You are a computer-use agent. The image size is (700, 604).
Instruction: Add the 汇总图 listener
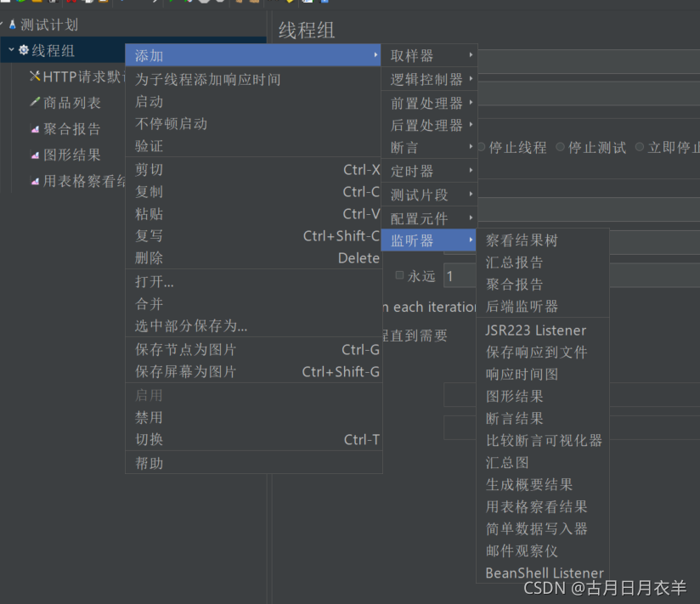(x=543, y=462)
